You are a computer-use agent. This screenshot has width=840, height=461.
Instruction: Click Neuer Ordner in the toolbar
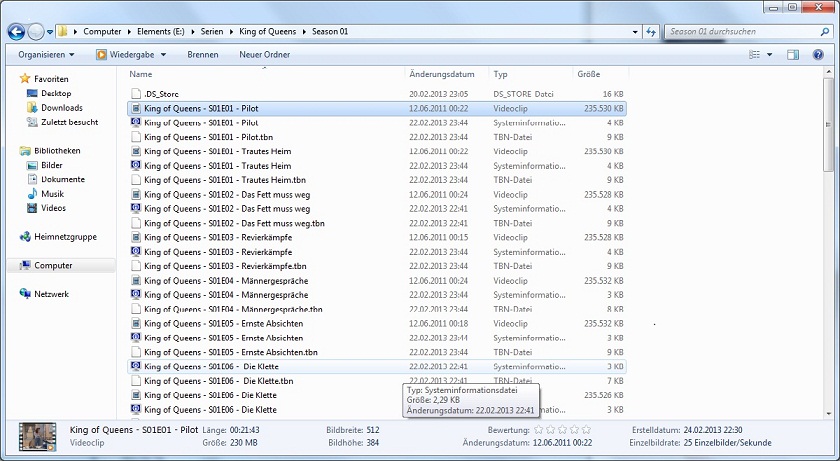(265, 55)
